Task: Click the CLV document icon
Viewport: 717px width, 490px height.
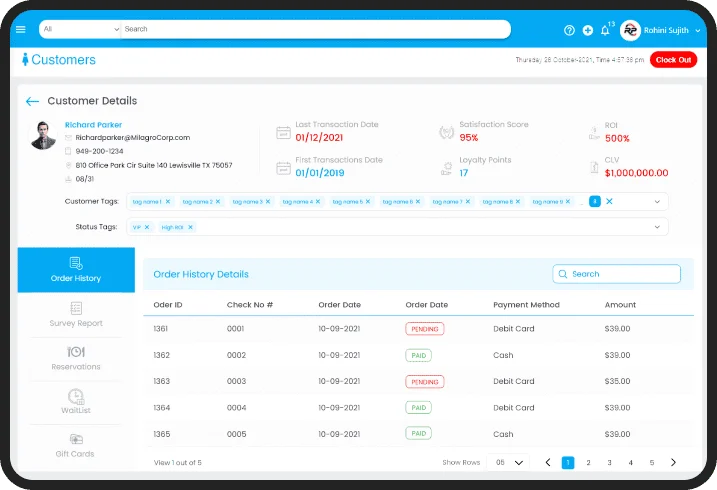Action: (x=594, y=167)
